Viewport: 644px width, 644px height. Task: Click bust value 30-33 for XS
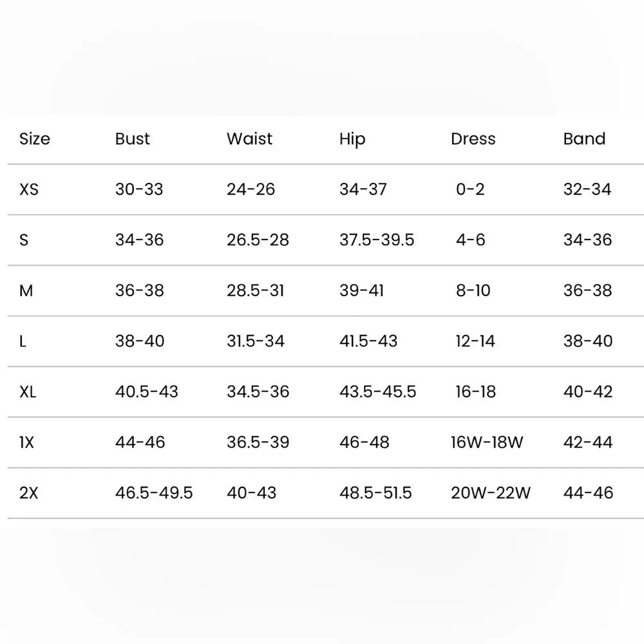pyautogui.click(x=139, y=189)
